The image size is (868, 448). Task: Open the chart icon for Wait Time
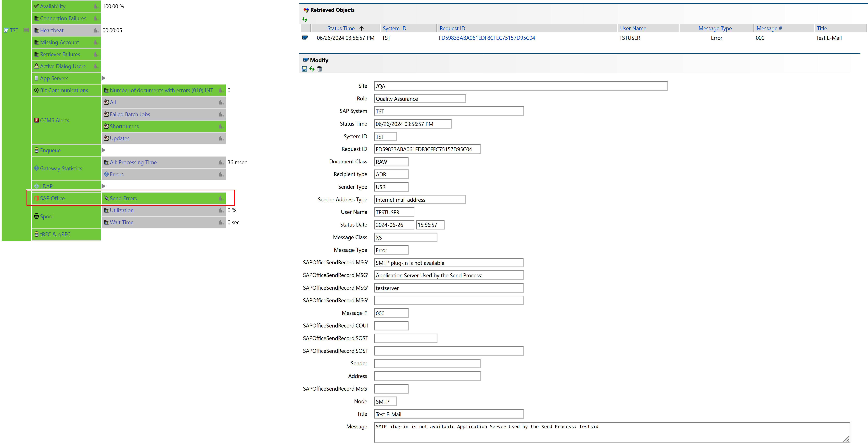click(221, 222)
